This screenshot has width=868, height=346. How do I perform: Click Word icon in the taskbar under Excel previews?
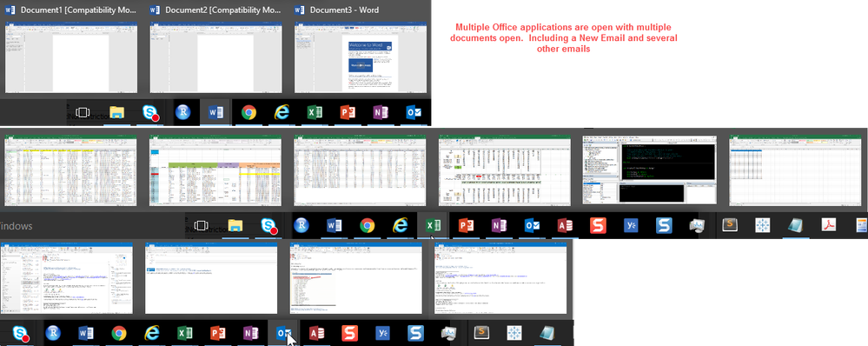click(335, 225)
